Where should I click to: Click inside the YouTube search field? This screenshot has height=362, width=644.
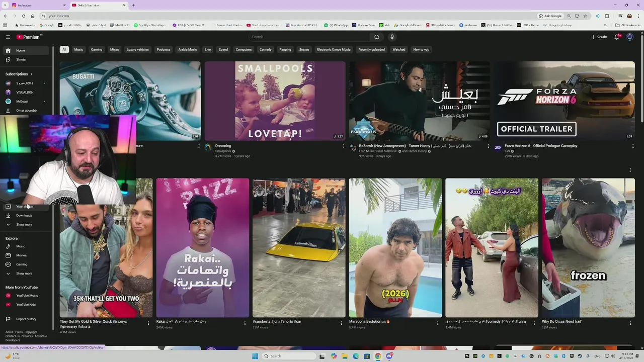point(309,37)
